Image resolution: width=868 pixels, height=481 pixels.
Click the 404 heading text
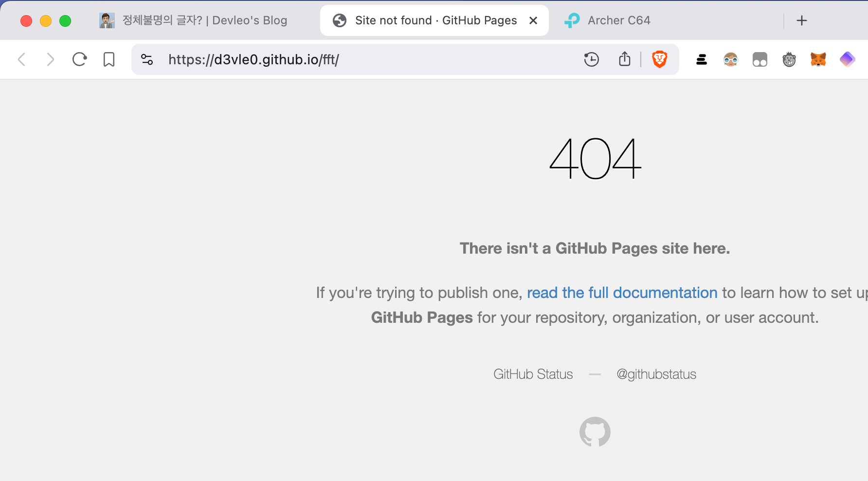(595, 158)
